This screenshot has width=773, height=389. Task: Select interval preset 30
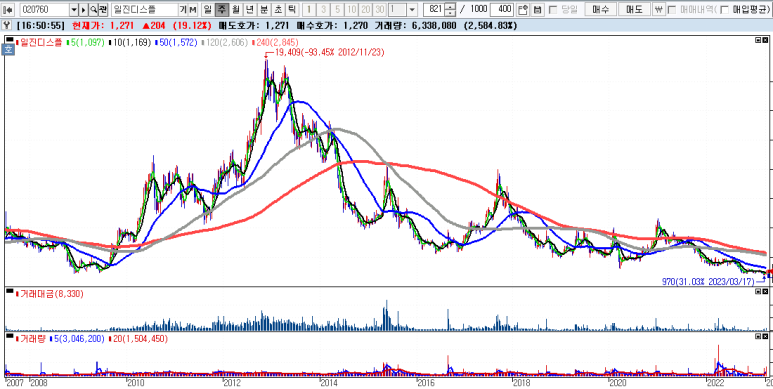coord(380,9)
